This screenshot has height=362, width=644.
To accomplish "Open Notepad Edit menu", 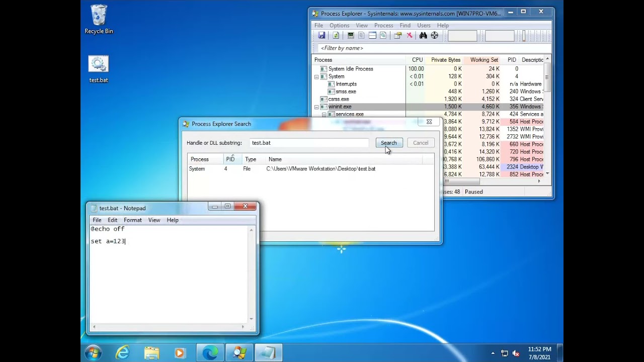I will point(113,220).
